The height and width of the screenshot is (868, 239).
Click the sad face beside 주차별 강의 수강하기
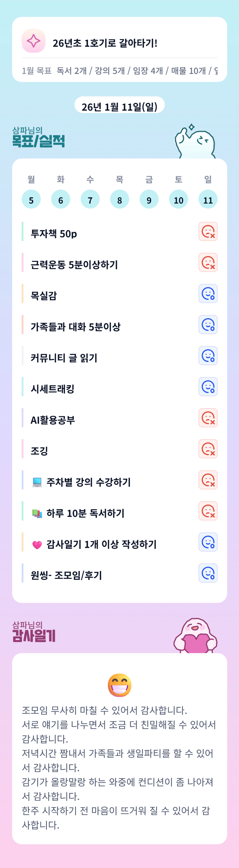208,480
